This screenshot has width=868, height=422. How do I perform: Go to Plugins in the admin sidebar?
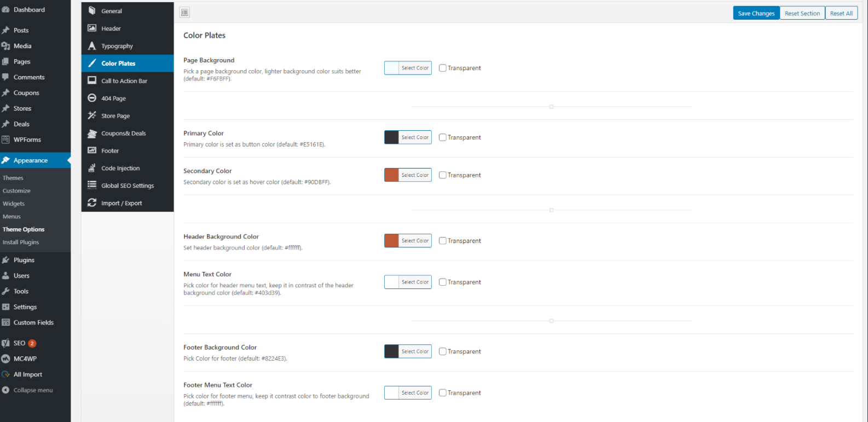24,260
